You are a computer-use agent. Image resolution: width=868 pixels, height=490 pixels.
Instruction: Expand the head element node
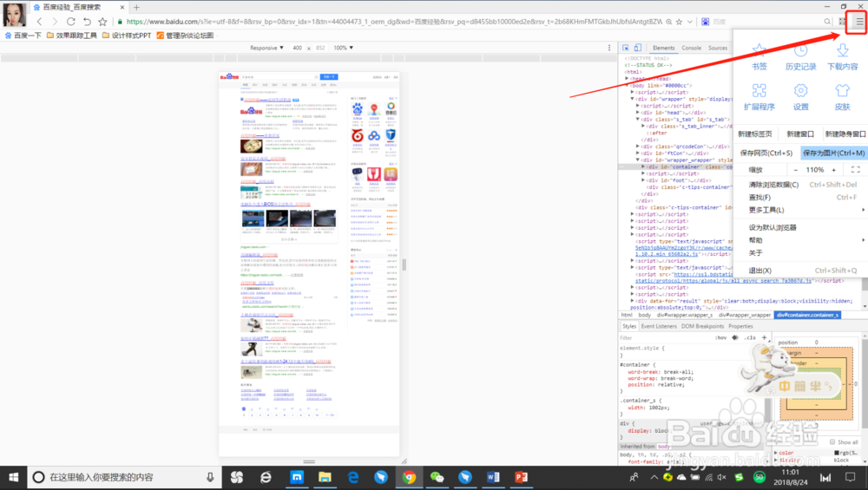[x=628, y=79]
